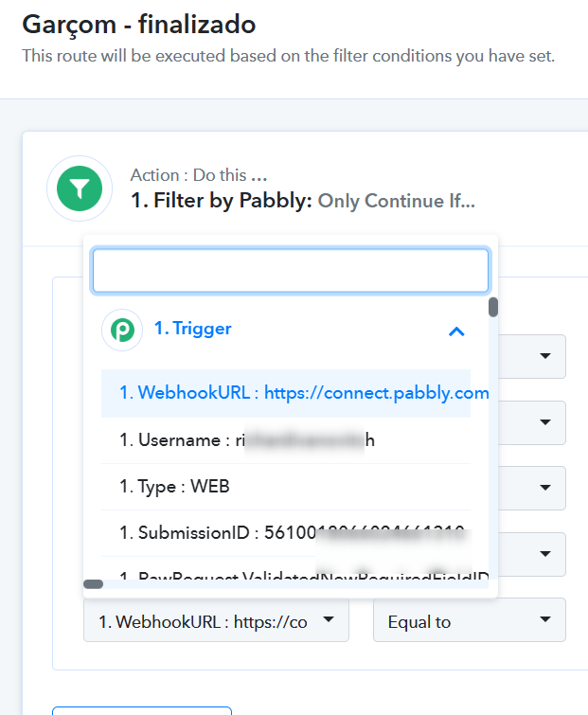Pick the SubmissionID option
Image resolution: width=588 pixels, height=715 pixels.
click(286, 533)
